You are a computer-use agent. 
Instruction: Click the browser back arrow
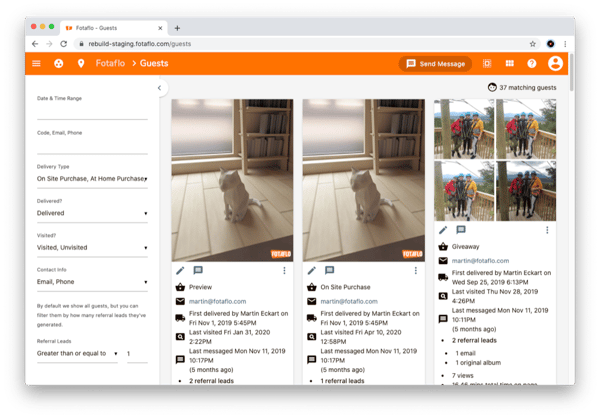(x=35, y=44)
